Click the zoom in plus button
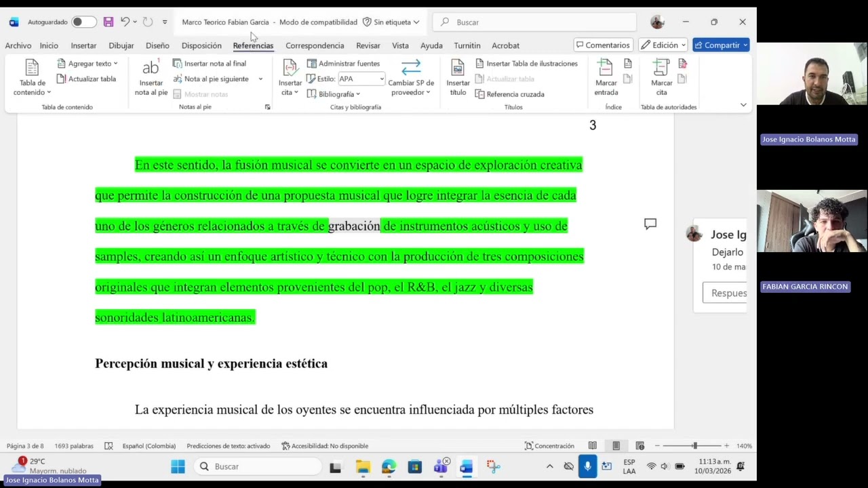The image size is (868, 488). [726, 446]
